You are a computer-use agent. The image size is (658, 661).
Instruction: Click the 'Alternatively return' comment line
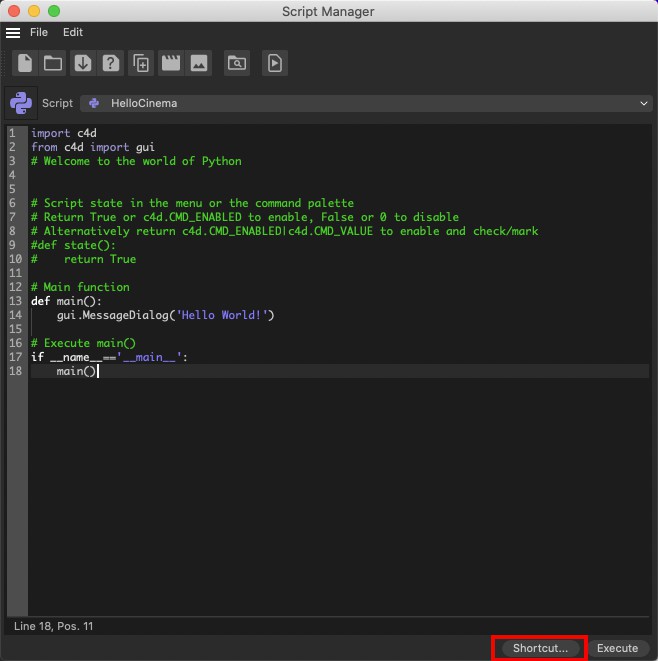285,231
